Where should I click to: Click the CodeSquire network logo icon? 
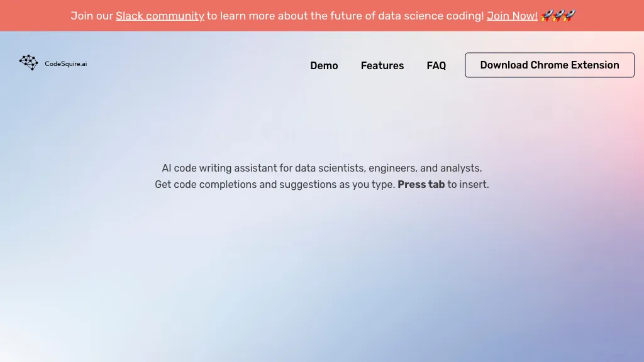click(28, 62)
